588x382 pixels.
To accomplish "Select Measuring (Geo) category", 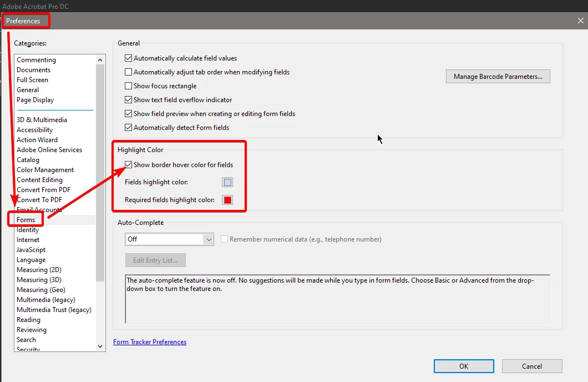I will point(41,290).
